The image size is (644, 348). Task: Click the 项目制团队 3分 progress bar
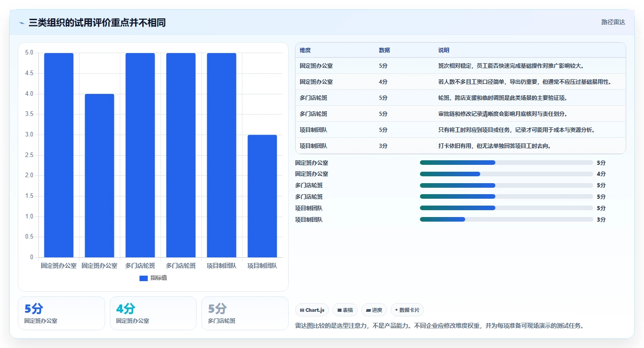(x=506, y=219)
